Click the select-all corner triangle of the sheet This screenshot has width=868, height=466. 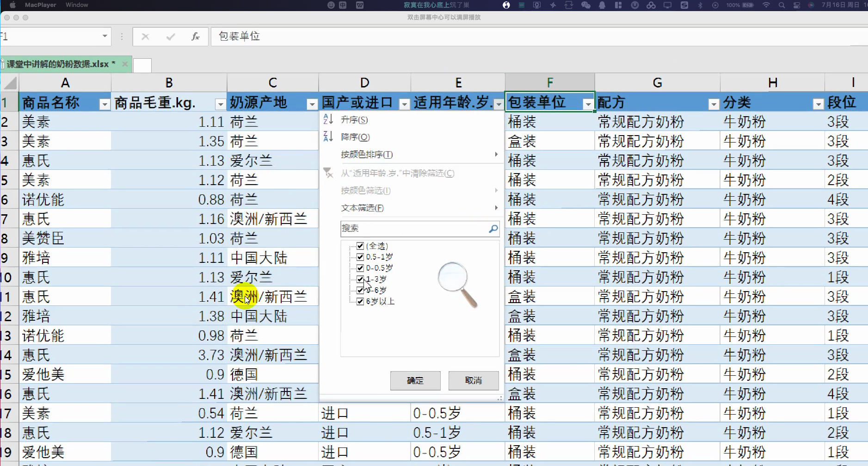coord(10,83)
